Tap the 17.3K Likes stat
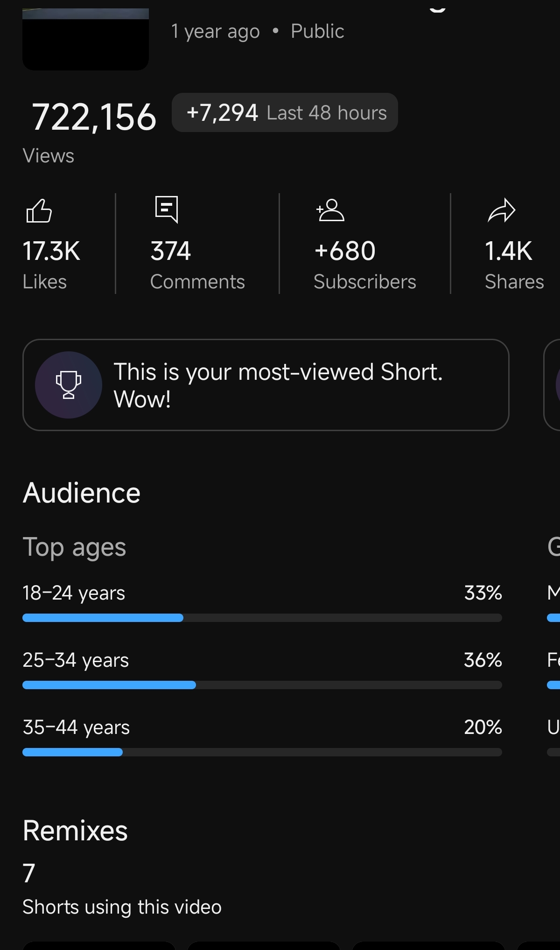 tap(51, 264)
